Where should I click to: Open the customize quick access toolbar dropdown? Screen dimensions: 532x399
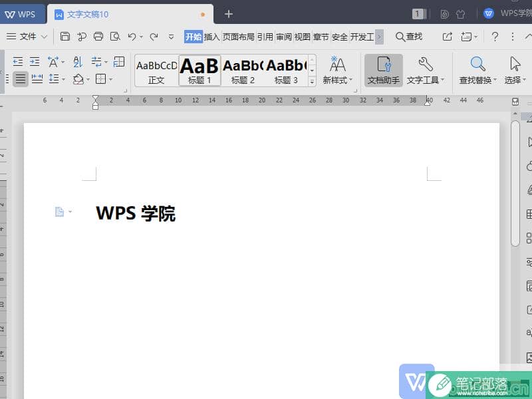tap(171, 37)
